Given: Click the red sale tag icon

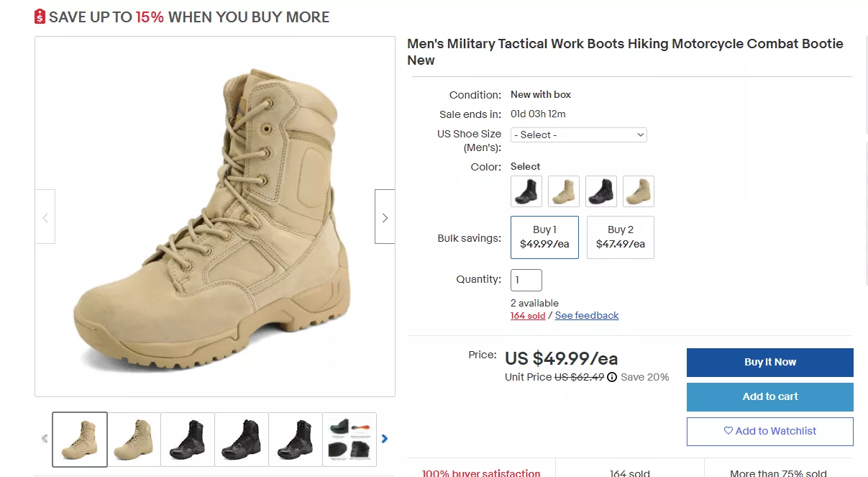Looking at the screenshot, I should [x=39, y=16].
